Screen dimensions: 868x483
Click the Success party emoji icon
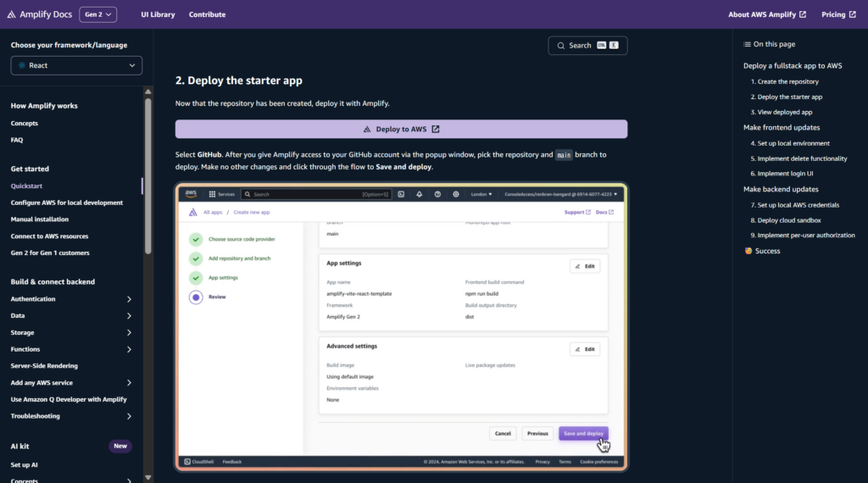(748, 251)
